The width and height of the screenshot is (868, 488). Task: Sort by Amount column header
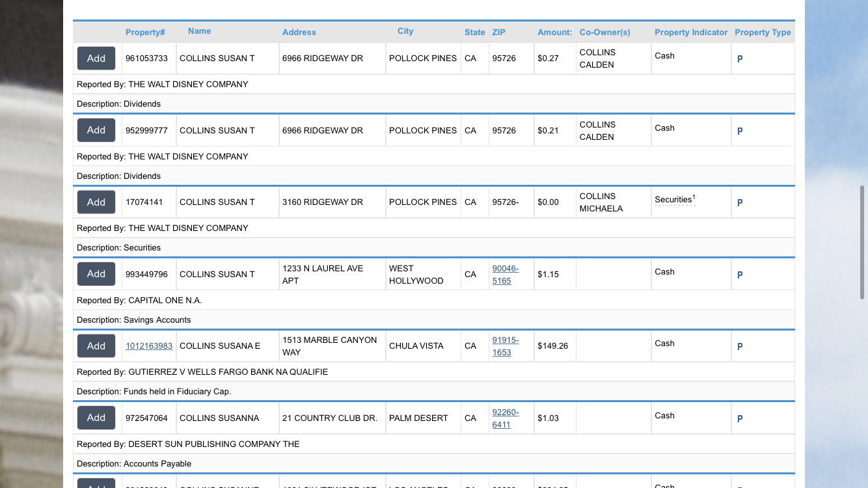[x=555, y=33]
